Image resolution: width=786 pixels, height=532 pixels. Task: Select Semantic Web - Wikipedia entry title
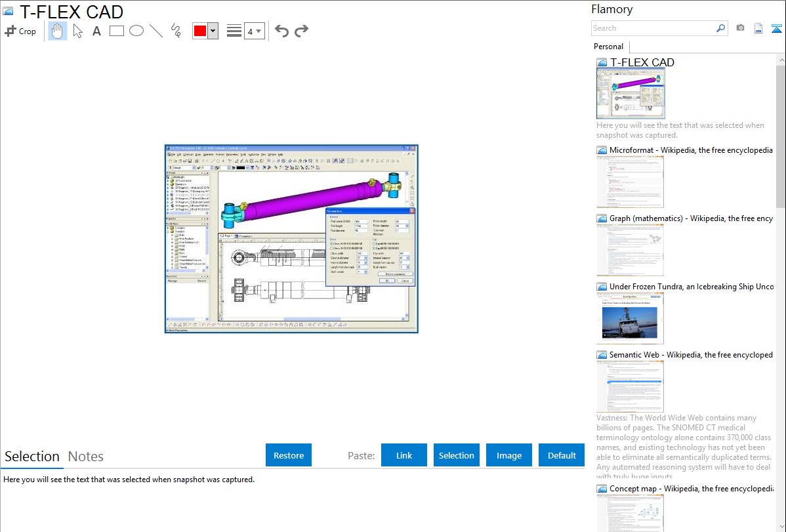[691, 354]
